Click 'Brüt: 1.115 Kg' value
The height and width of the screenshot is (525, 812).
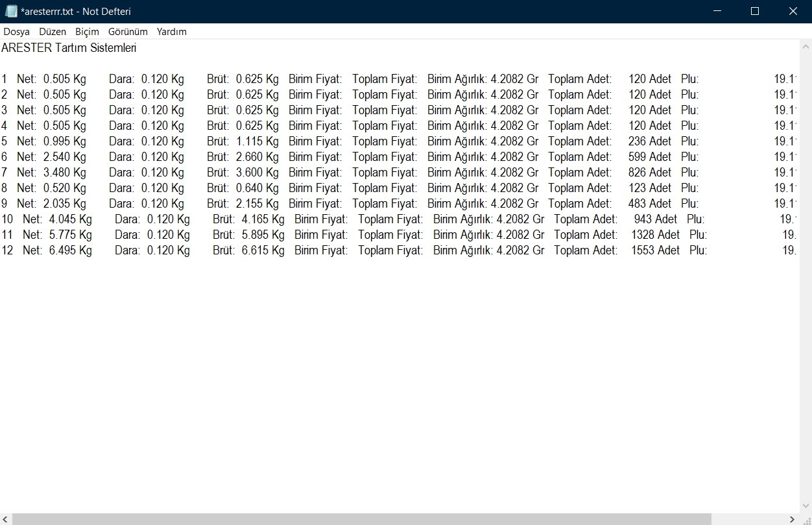[243, 141]
